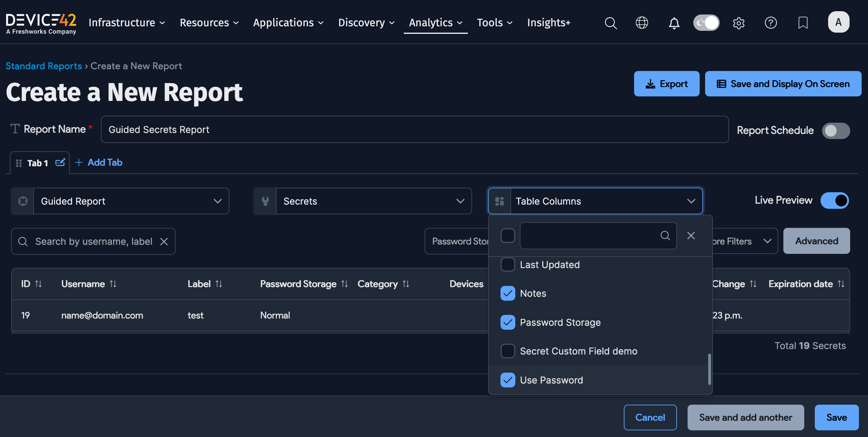Open the Secrets object dropdown
868x437 pixels.
[x=373, y=201]
